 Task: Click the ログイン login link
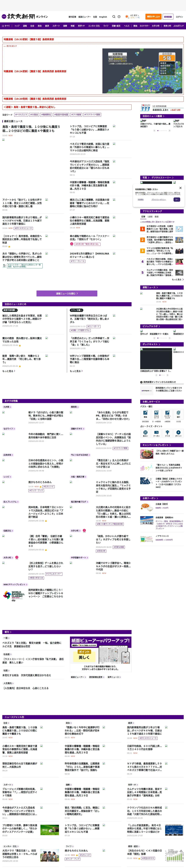point(179,16)
